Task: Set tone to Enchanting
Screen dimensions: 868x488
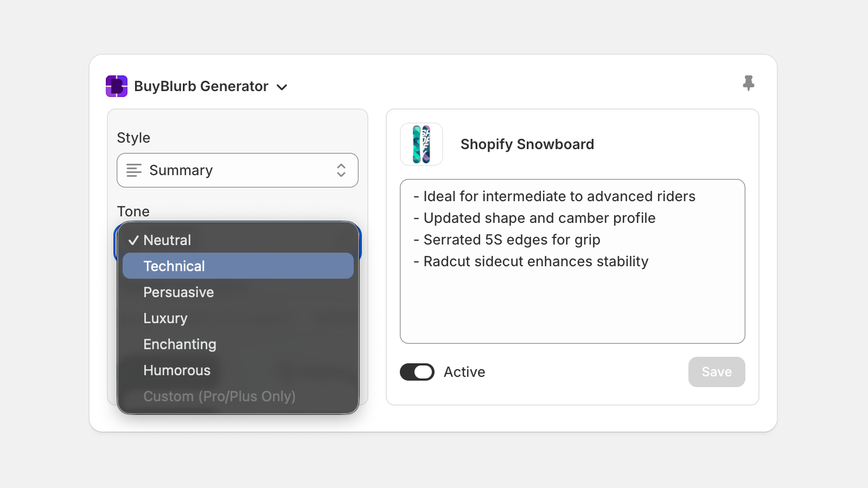Action: [x=180, y=344]
